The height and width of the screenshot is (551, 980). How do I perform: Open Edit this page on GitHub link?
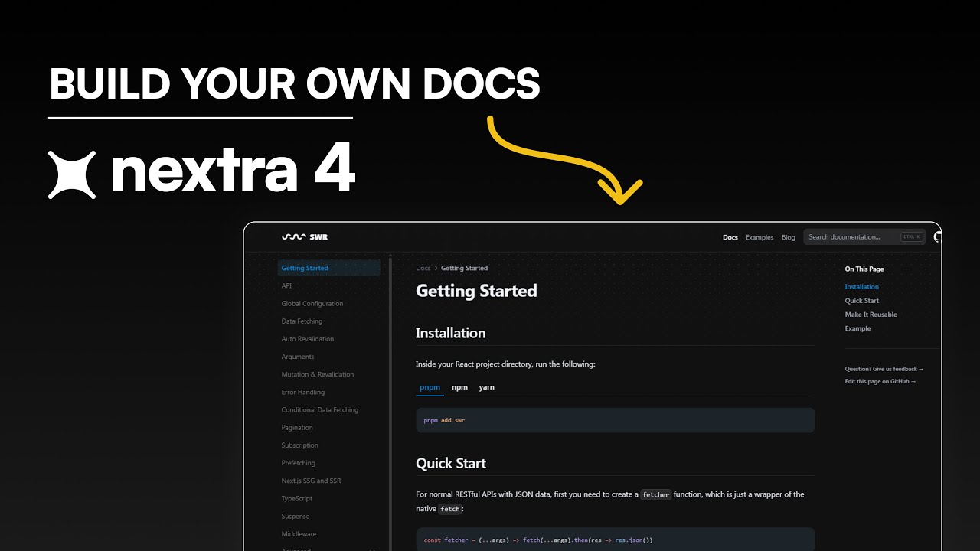[x=880, y=381]
